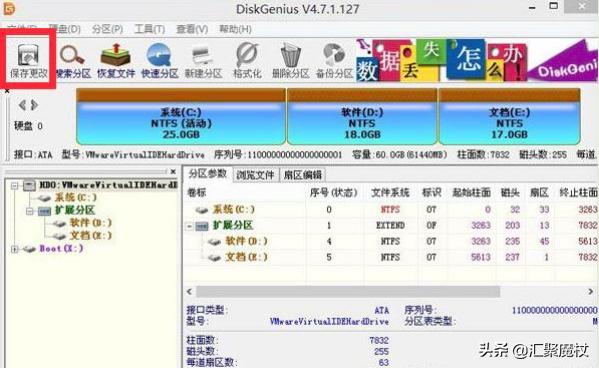Switch to the 扇区编辑 tab
This screenshot has width=599, height=368.
click(303, 175)
